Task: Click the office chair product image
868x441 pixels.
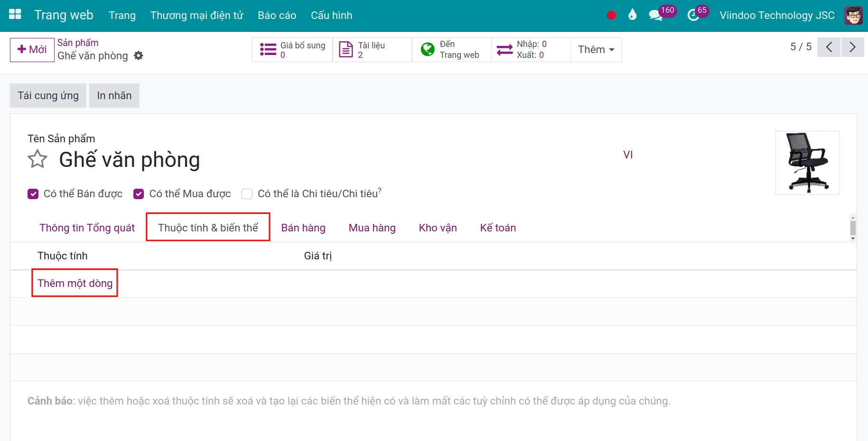Action: click(807, 163)
